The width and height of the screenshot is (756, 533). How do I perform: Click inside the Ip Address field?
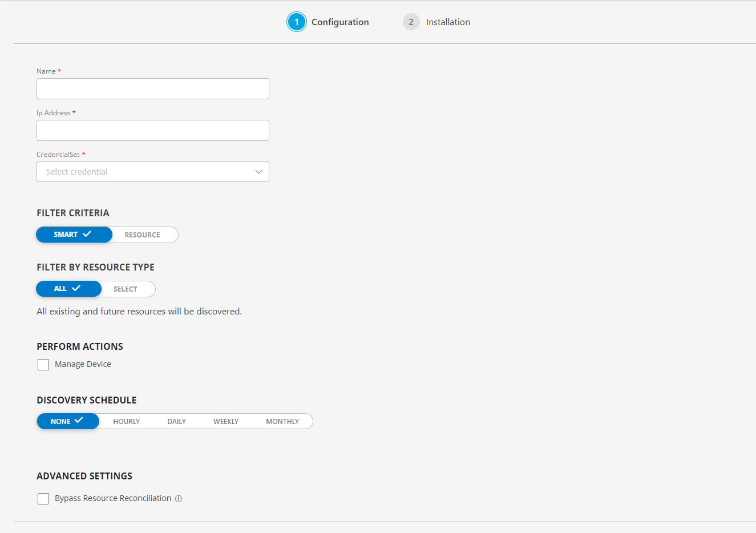152,130
